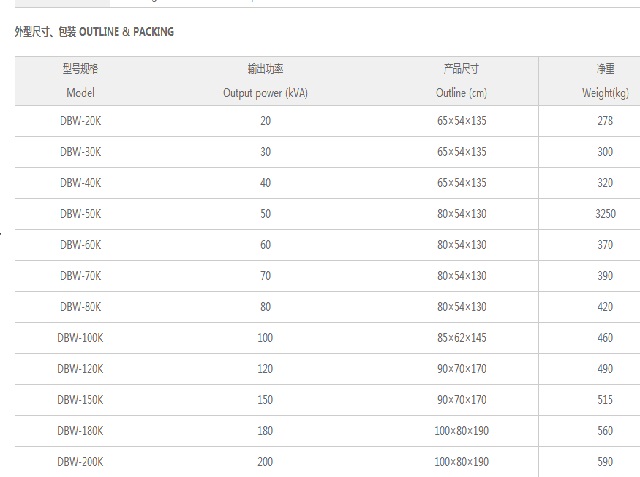
Task: Click the Output power (kVA) column header
Action: click(265, 93)
